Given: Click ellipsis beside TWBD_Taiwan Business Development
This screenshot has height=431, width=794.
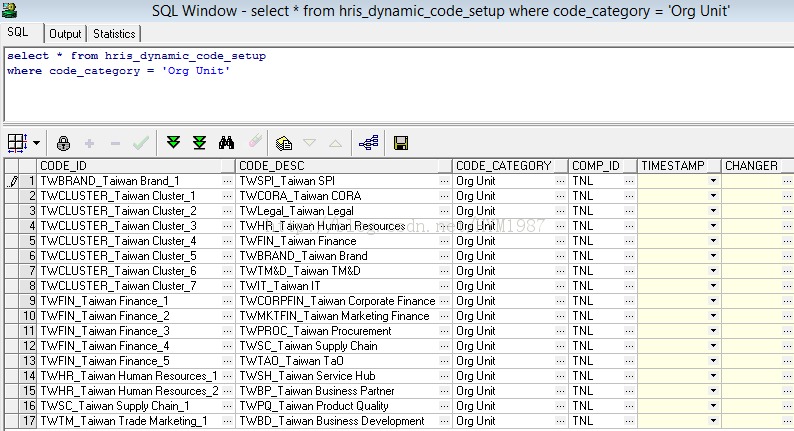Looking at the screenshot, I should pyautogui.click(x=445, y=421).
